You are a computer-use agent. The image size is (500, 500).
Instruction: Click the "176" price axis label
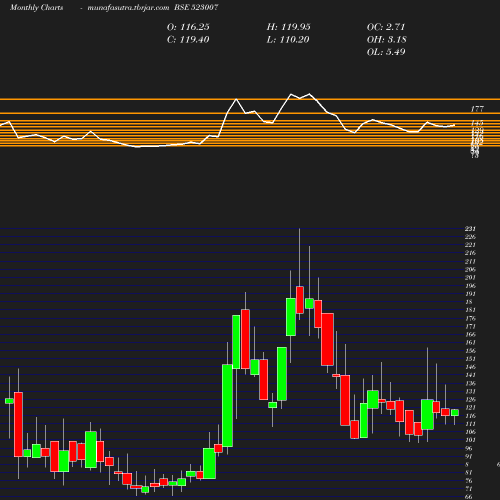pos(470,318)
